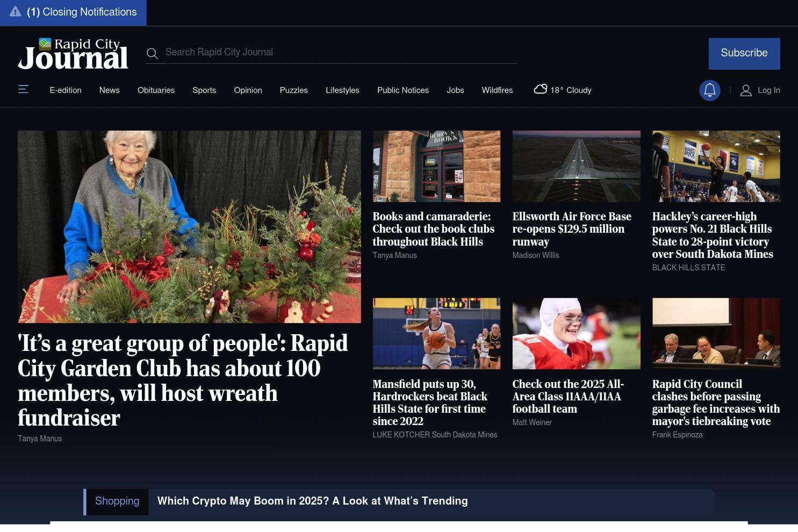Viewport: 798px width, 532px height.
Task: Click Tanya Manus byline under book clubs story
Action: (395, 255)
